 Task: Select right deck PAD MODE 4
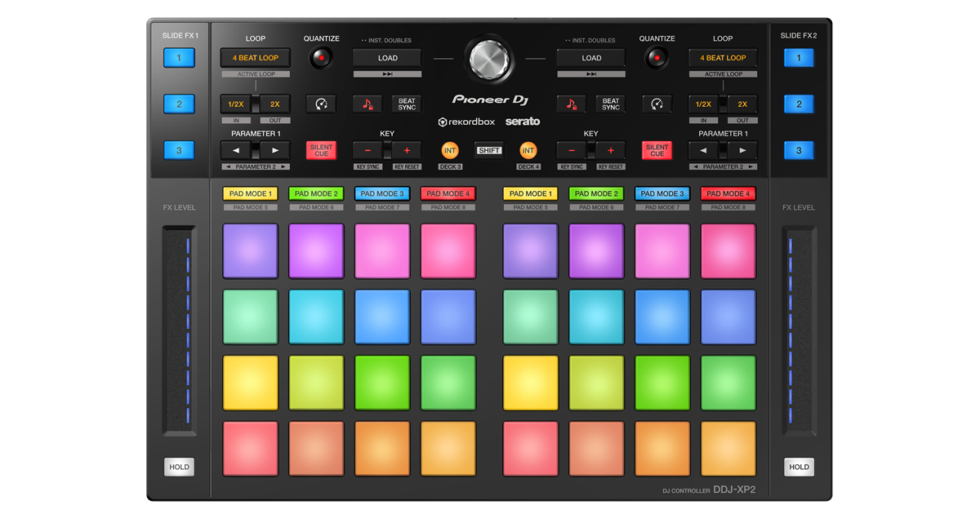728,194
